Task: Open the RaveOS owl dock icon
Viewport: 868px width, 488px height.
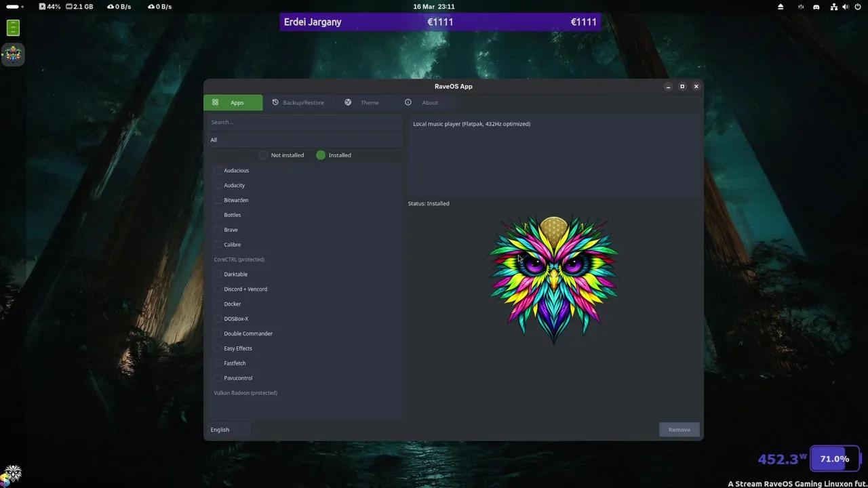Action: tap(13, 54)
